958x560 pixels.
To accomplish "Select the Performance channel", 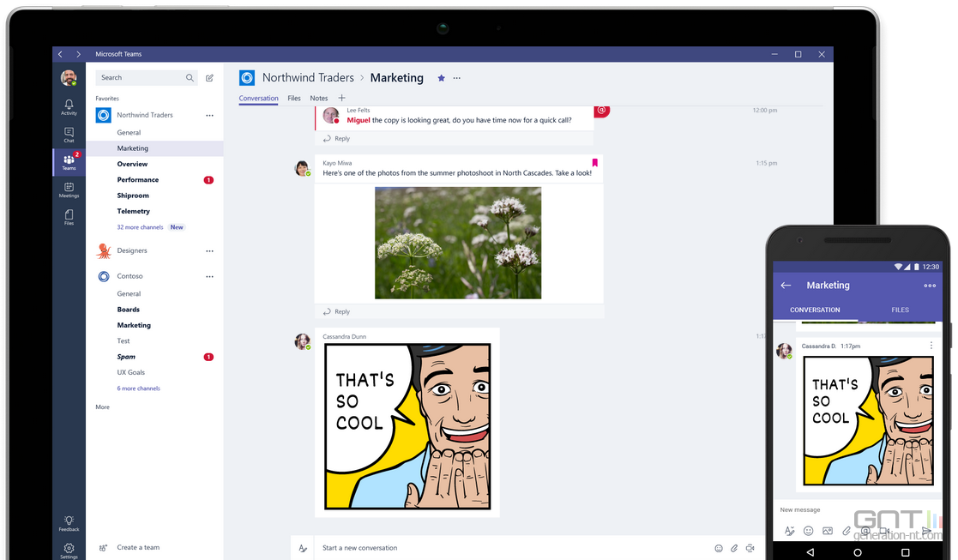I will click(x=138, y=180).
